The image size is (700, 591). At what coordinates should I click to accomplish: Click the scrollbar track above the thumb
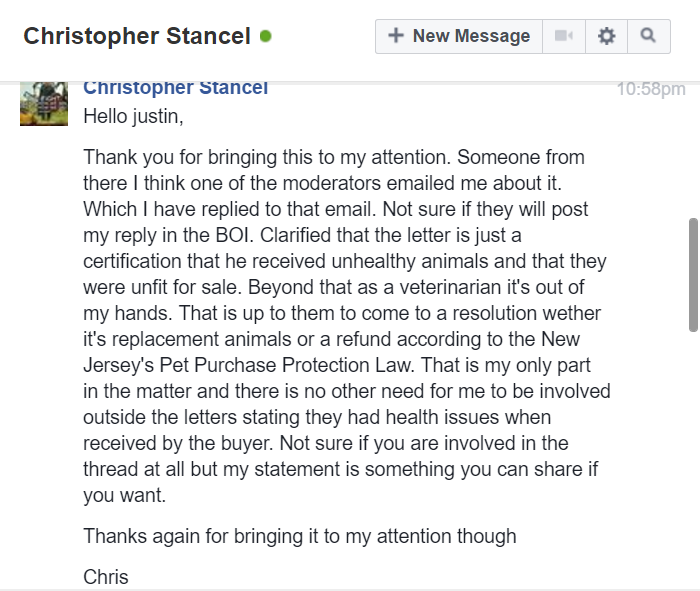(693, 150)
